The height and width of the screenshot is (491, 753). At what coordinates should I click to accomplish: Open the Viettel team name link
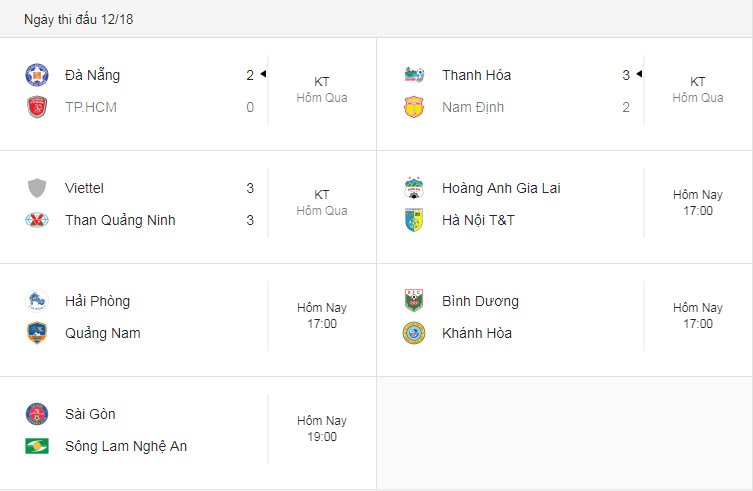pyautogui.click(x=84, y=188)
